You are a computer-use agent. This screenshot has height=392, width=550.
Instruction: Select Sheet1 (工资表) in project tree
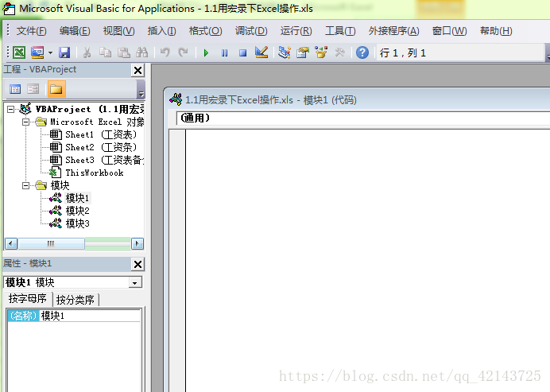click(101, 134)
